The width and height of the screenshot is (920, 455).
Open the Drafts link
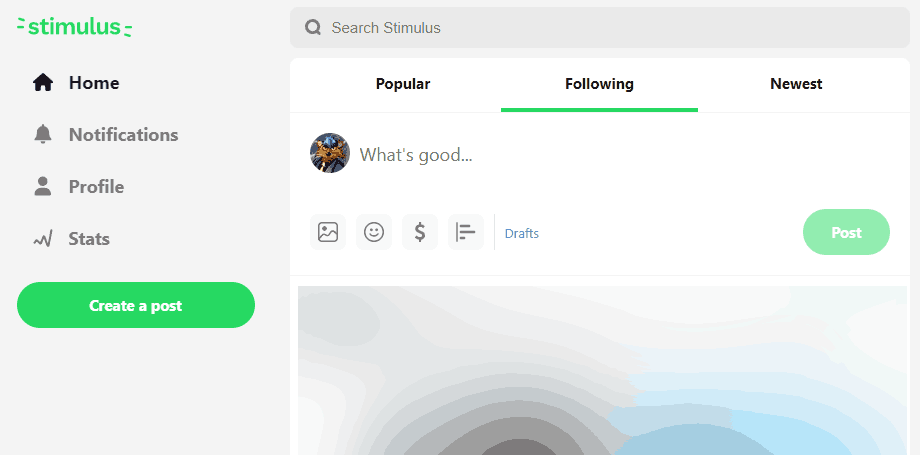tap(522, 233)
